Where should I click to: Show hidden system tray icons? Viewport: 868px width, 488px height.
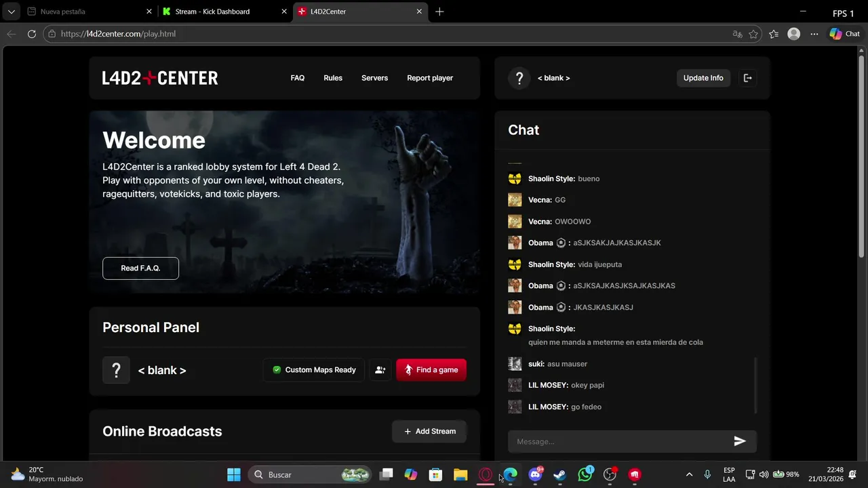[x=689, y=474]
